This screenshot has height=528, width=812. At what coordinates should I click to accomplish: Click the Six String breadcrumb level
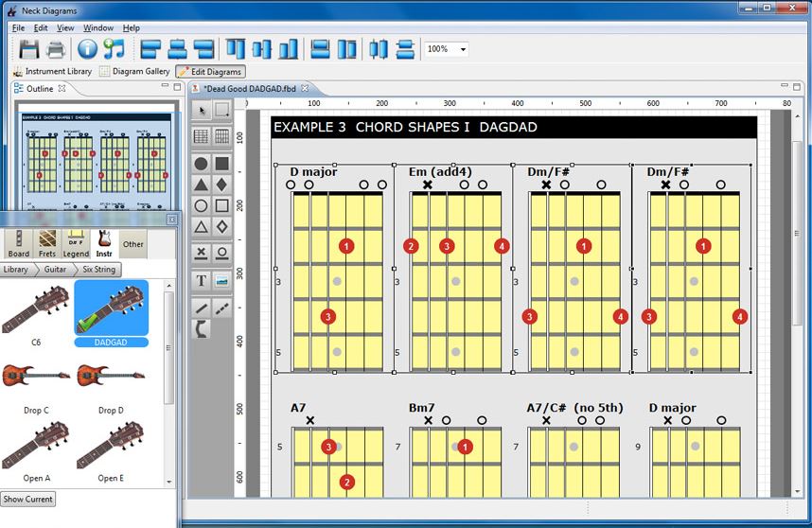[97, 270]
